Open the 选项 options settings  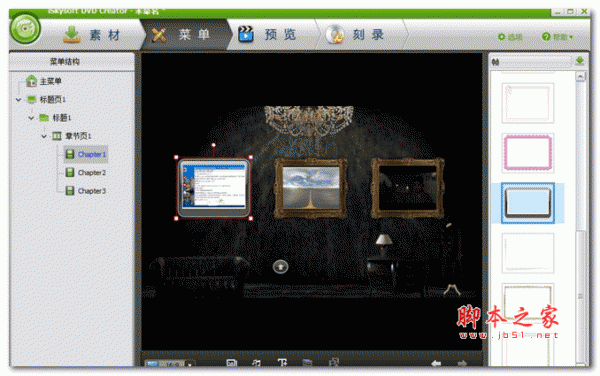(510, 37)
